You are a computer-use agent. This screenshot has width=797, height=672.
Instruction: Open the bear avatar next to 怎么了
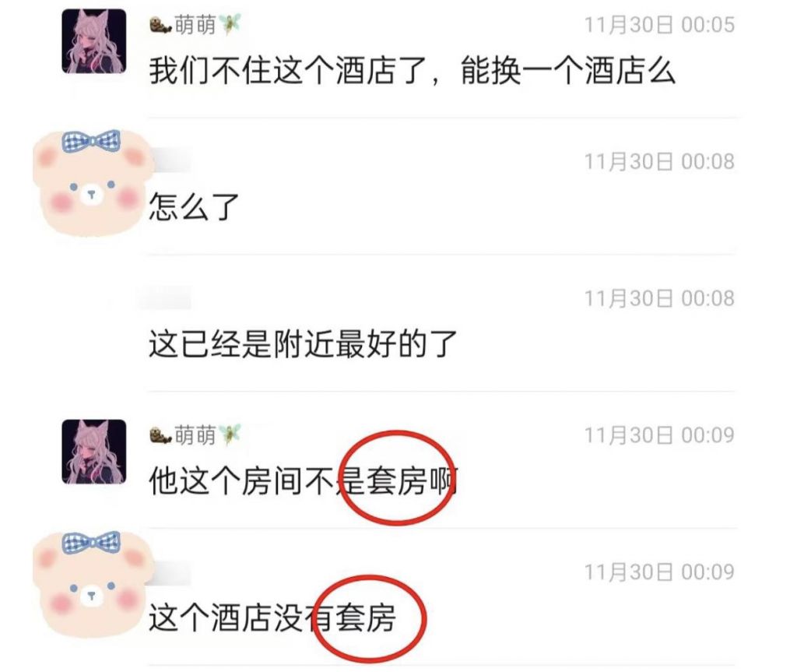(x=93, y=183)
